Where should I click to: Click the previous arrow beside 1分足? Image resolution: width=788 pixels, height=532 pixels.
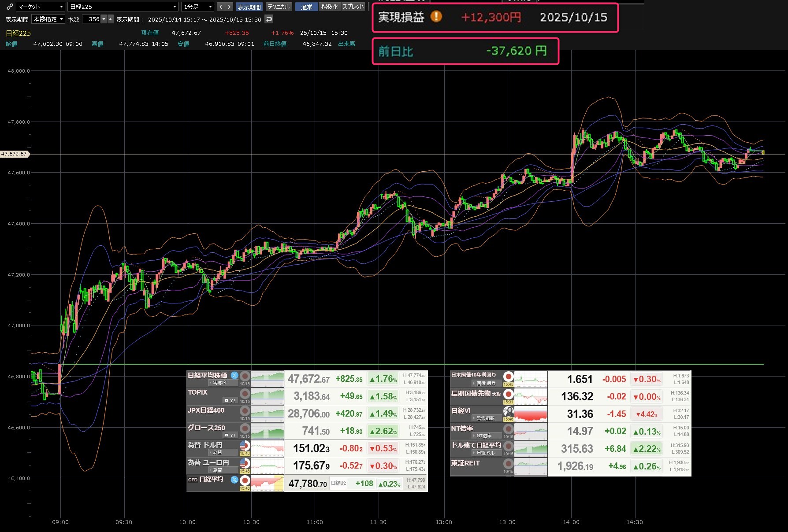221,7
